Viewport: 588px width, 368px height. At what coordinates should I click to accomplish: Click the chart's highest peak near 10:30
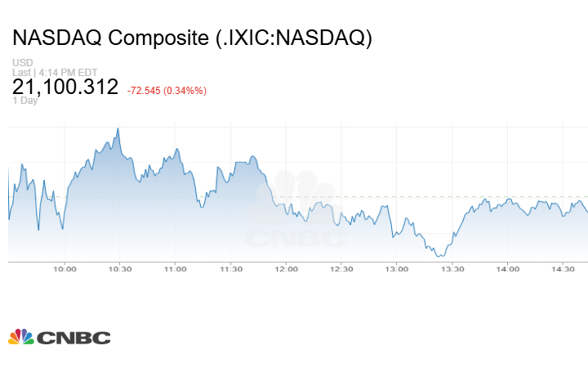coord(118,129)
